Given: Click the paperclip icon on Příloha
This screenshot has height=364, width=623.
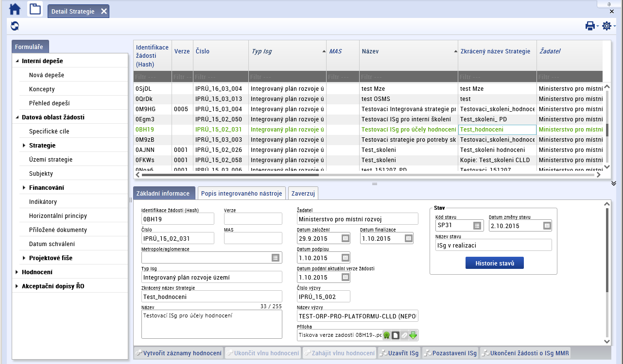Looking at the screenshot, I should point(404,335).
